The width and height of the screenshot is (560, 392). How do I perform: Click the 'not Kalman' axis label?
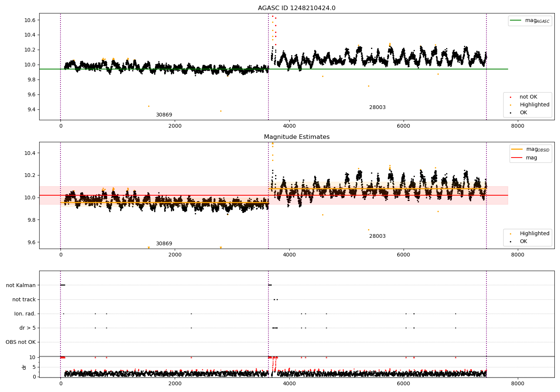coord(21,286)
